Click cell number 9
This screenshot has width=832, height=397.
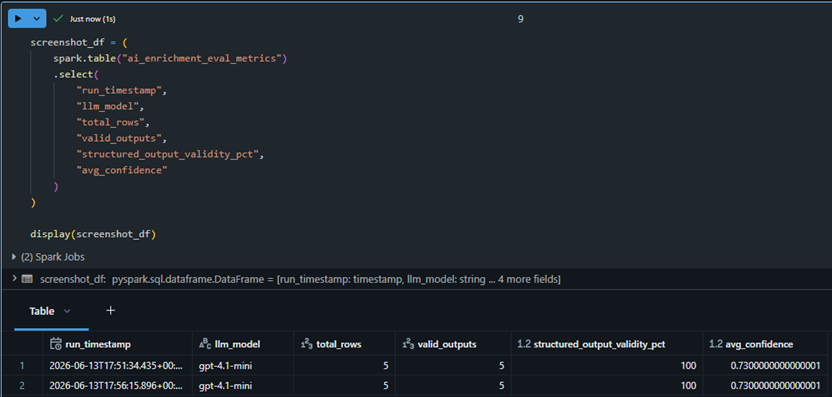coord(521,19)
